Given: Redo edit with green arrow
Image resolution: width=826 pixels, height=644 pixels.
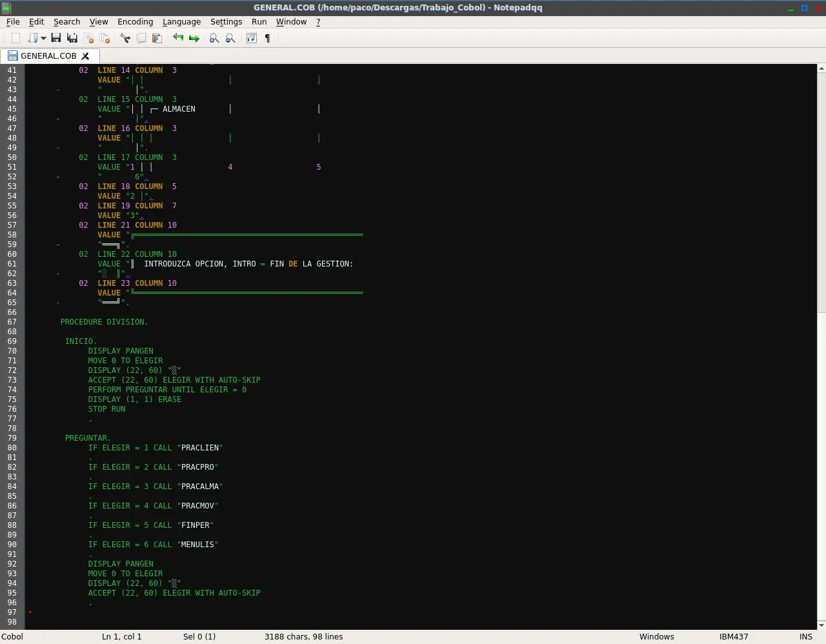Looking at the screenshot, I should coord(194,38).
